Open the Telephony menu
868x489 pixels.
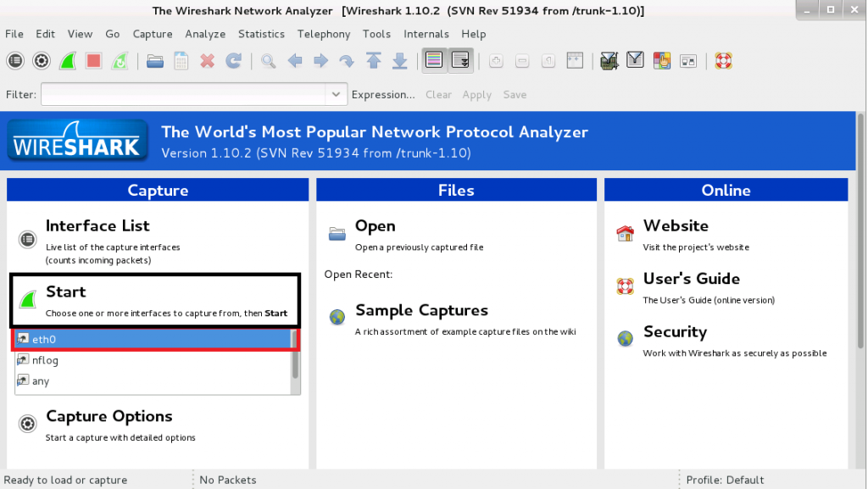pyautogui.click(x=324, y=34)
